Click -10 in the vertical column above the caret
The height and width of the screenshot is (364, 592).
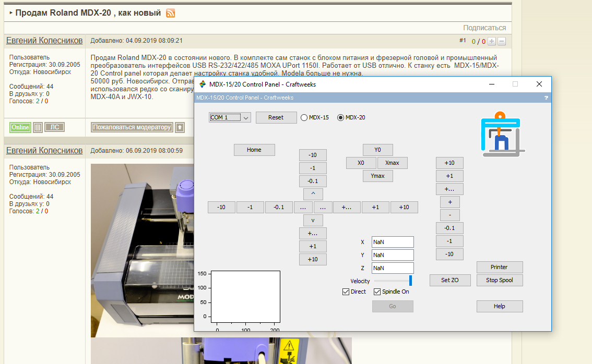(x=313, y=155)
